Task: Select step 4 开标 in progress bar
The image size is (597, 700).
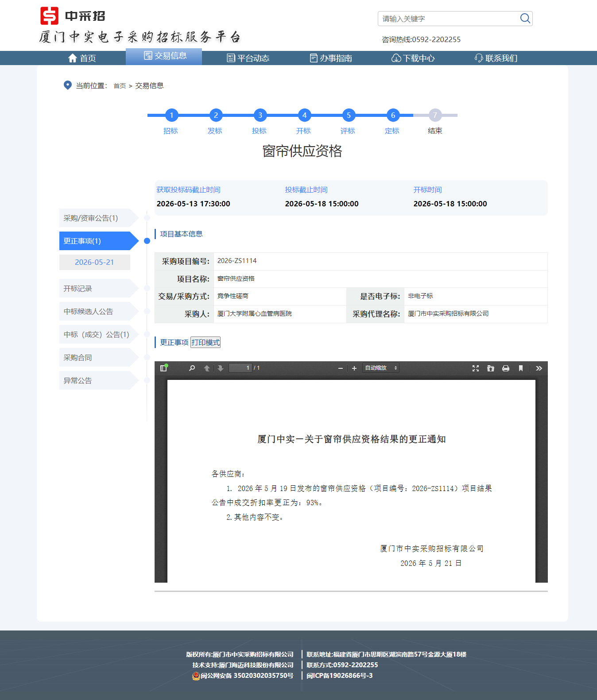Action: point(304,115)
